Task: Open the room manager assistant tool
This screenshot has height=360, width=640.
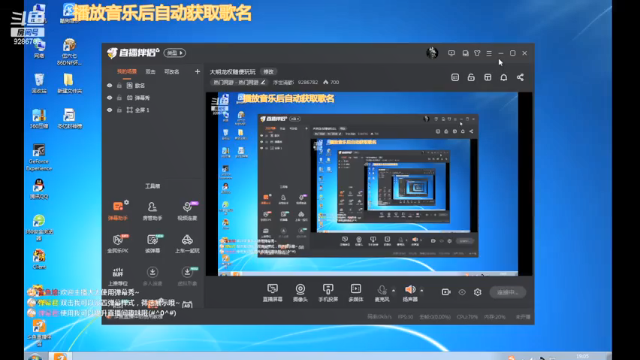Action: point(152,210)
